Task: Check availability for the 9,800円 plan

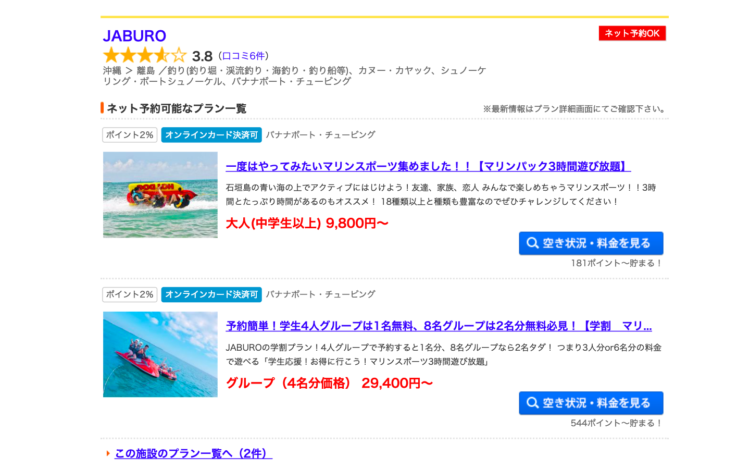Action: (x=591, y=243)
